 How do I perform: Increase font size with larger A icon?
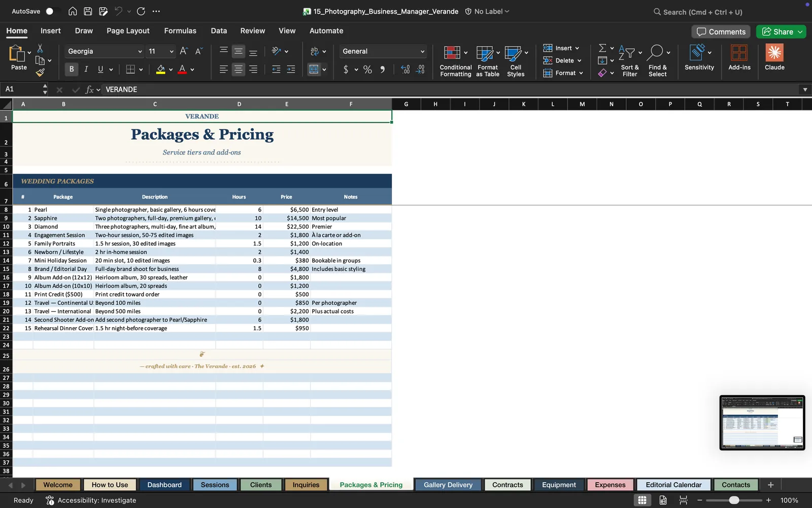[x=184, y=51]
